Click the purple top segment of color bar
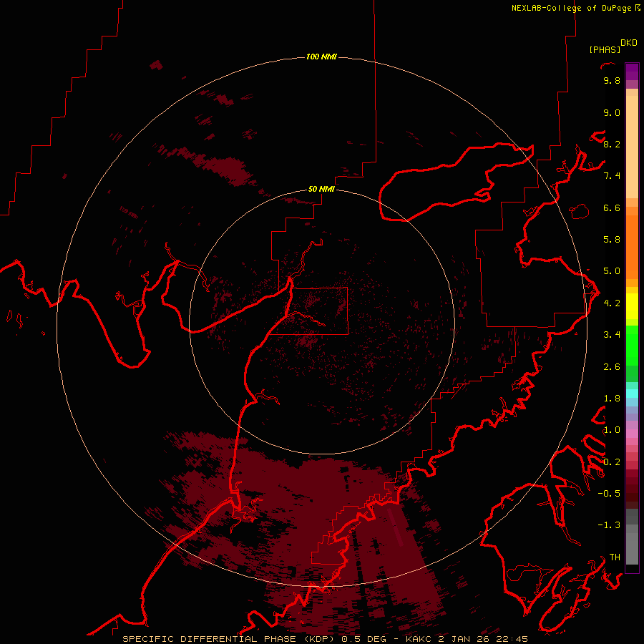Viewport: 644px width, 644px height. [x=632, y=72]
